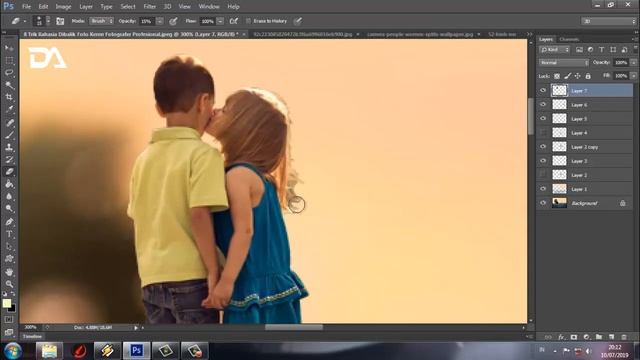Select the Rectangular Marquee tool
The width and height of the screenshot is (640, 360).
[9, 60]
